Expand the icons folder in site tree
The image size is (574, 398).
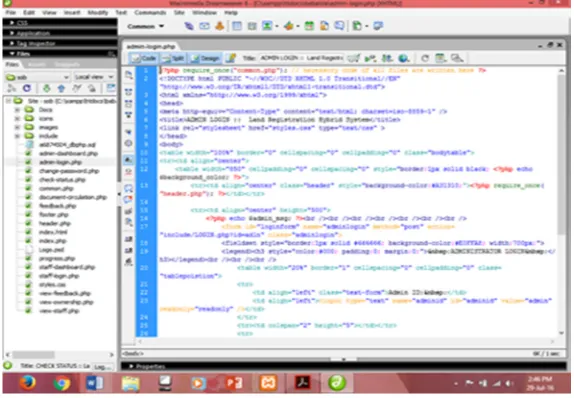[x=17, y=119]
